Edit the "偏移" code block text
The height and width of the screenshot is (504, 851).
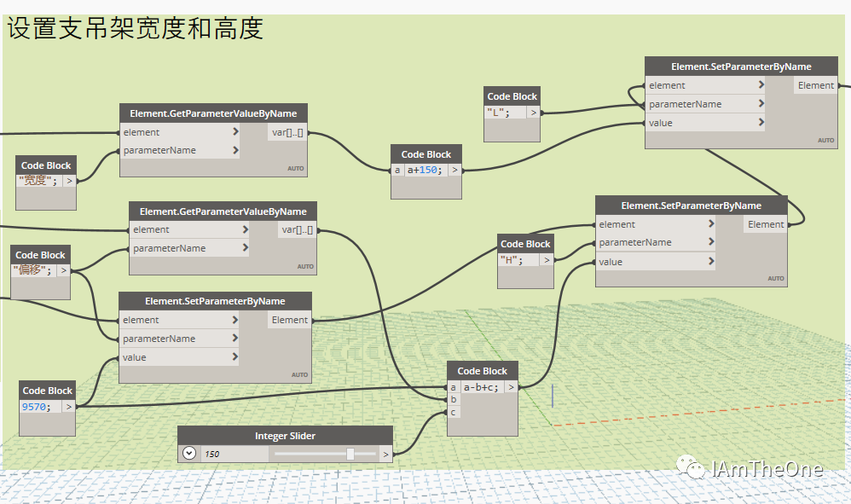click(x=34, y=270)
